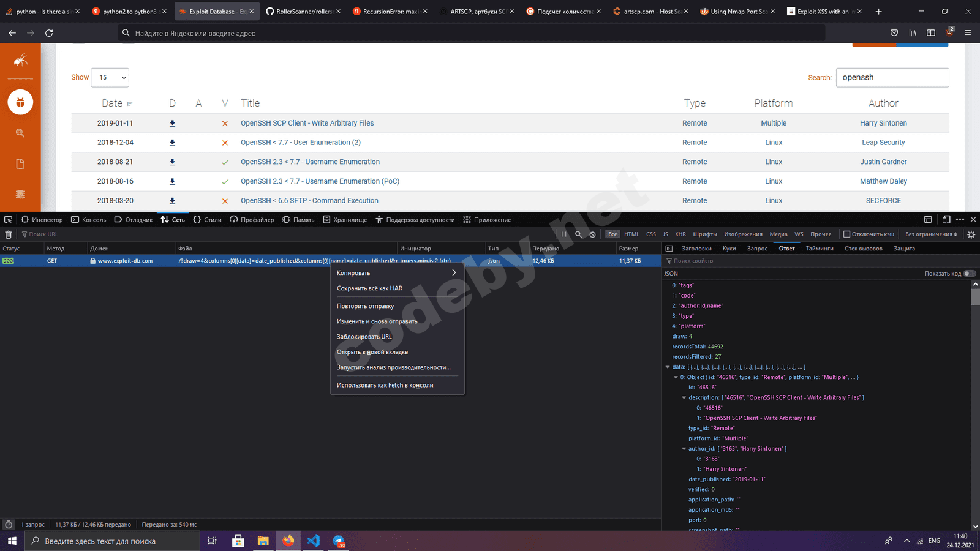Collapse the data array in JSON

[x=668, y=367]
